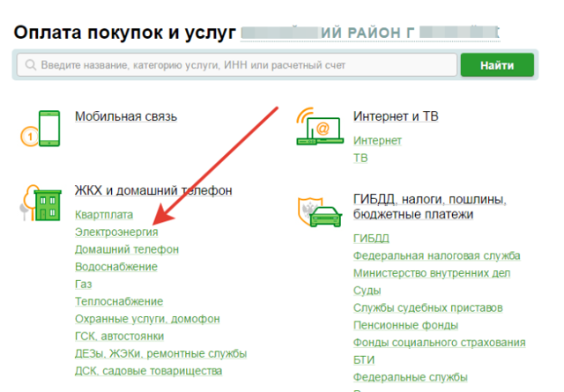Open the Интернет subcategory link
This screenshot has width=564, height=392.
pos(377,141)
